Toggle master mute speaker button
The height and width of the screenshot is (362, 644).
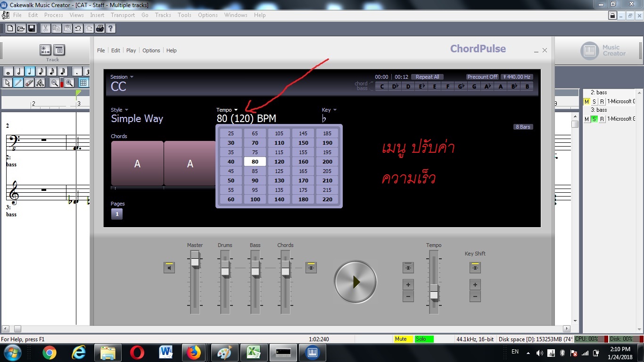[x=169, y=268]
